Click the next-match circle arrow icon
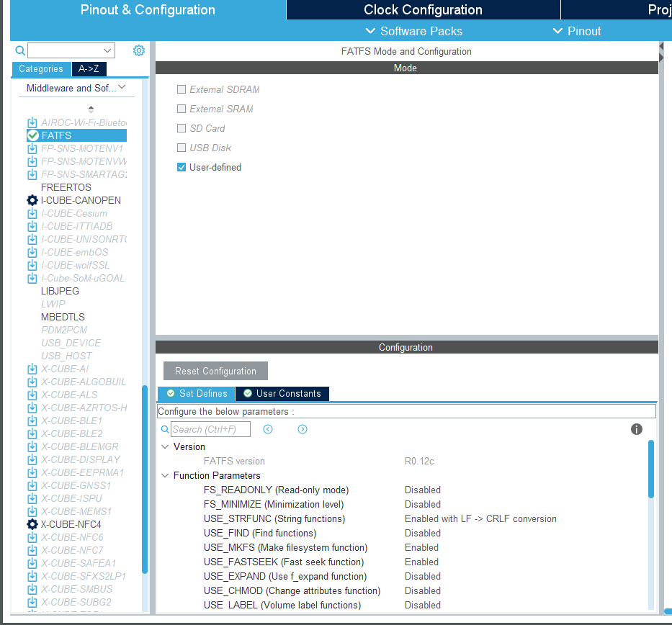Screen dimensions: 672x625 coord(303,429)
